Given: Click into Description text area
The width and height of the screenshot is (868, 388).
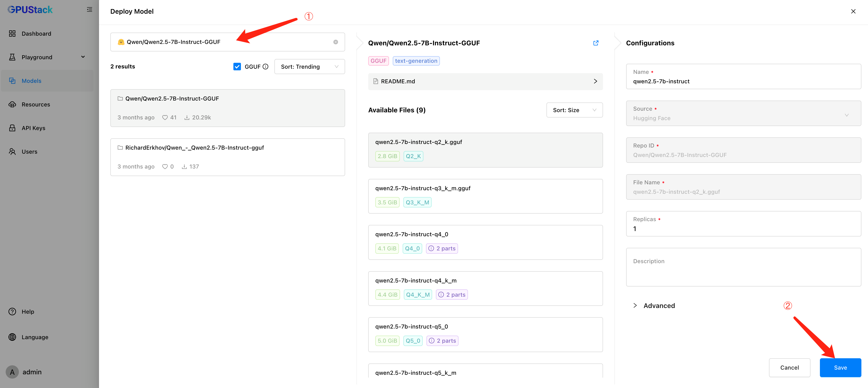Looking at the screenshot, I should pos(743,267).
